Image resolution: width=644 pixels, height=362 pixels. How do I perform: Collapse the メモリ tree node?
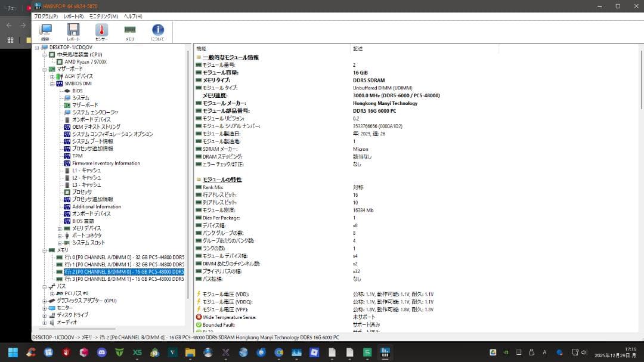coord(45,250)
